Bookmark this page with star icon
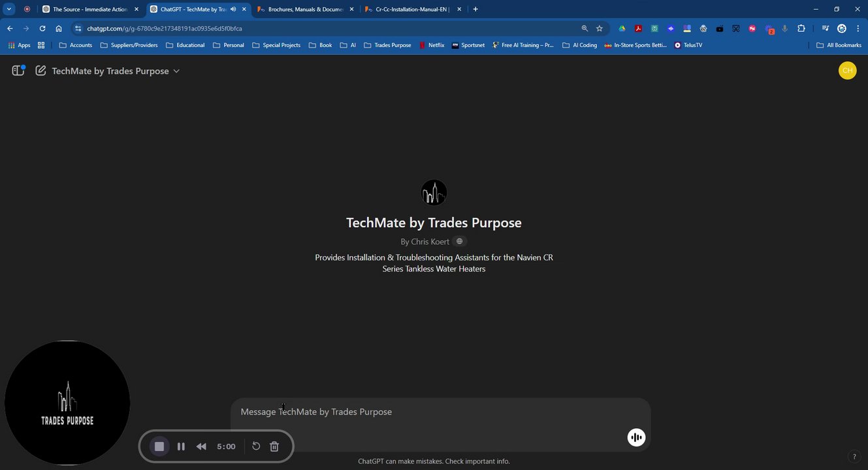 tap(600, 29)
